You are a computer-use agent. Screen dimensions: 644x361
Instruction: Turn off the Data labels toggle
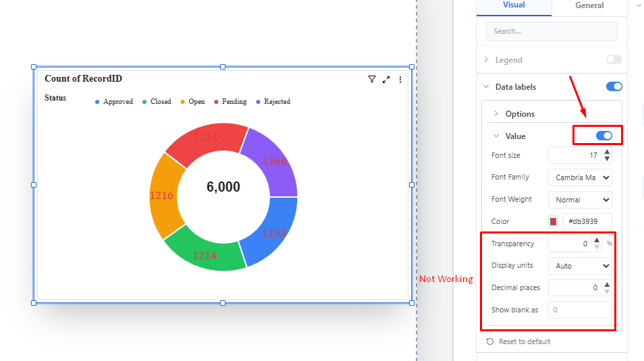(x=614, y=86)
